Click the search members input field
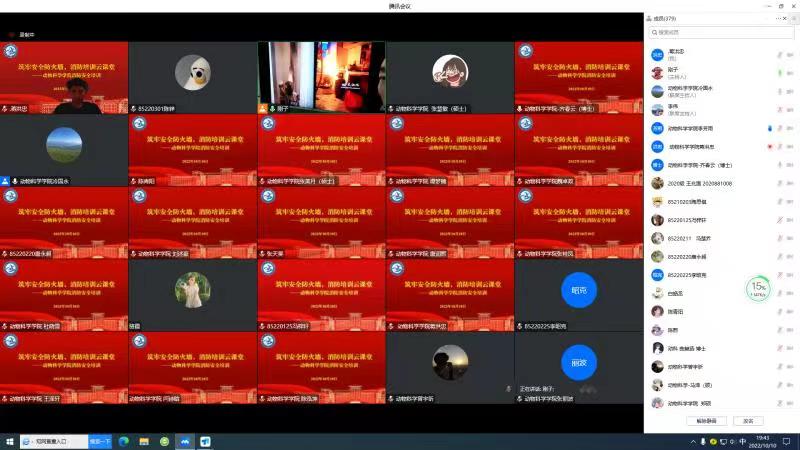The width and height of the screenshot is (800, 450). coord(720,32)
